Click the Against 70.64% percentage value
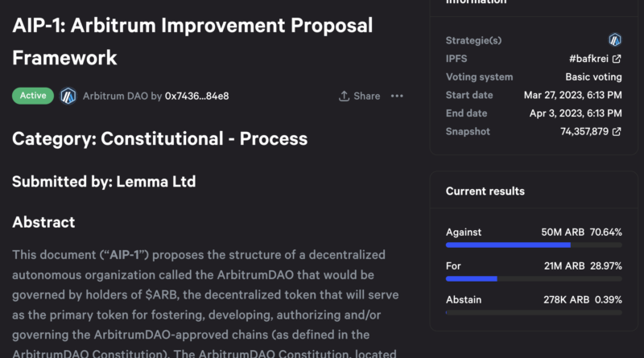The image size is (644, 358). click(606, 232)
